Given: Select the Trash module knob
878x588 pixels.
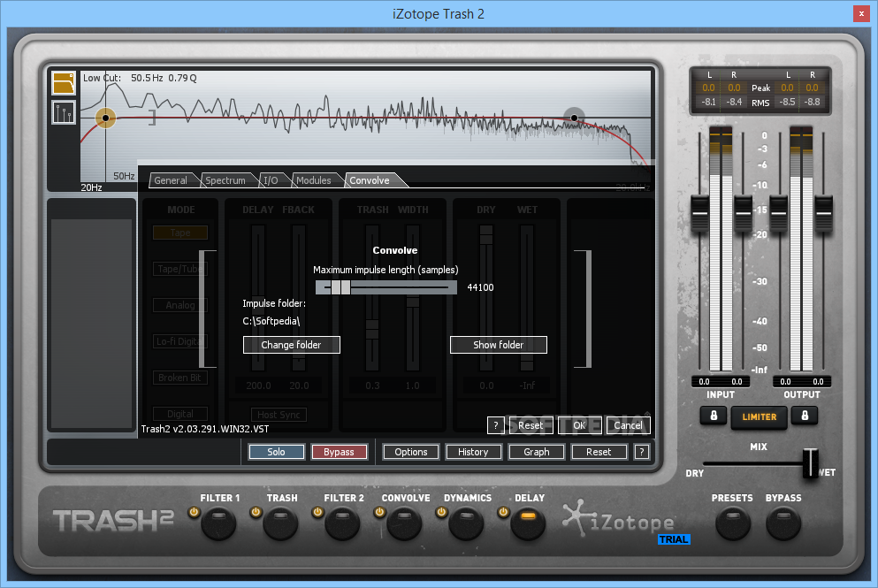Looking at the screenshot, I should (x=280, y=523).
